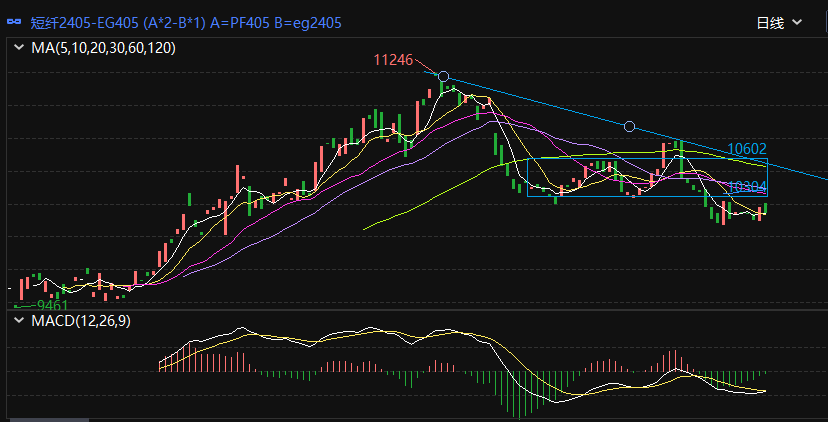Click the 10304 price label near the rectangle
The width and height of the screenshot is (828, 422).
pos(747,187)
